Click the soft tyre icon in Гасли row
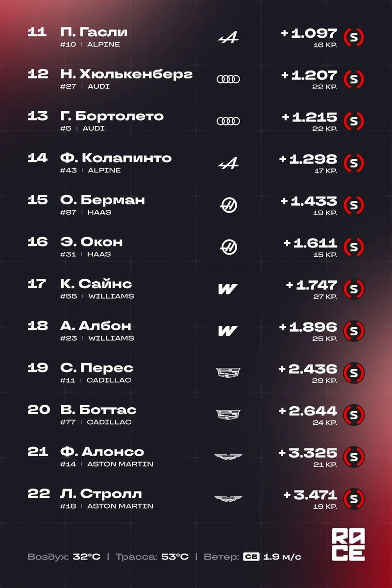Viewport: 392px width, 588px height. tap(354, 37)
